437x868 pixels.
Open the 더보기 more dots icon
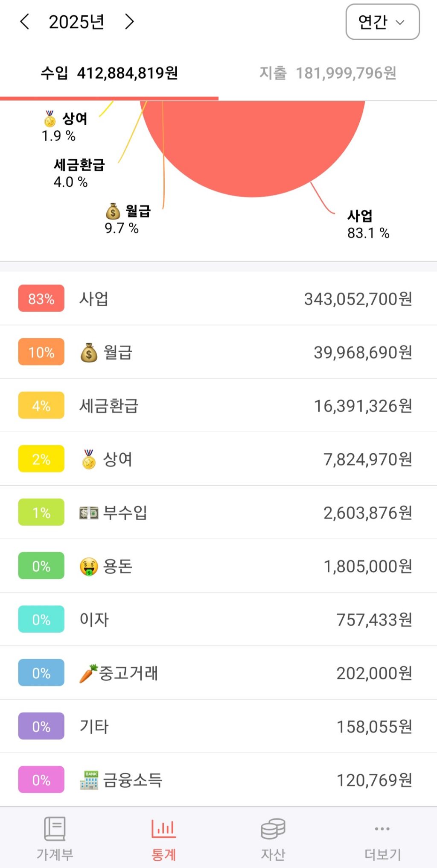(x=382, y=829)
